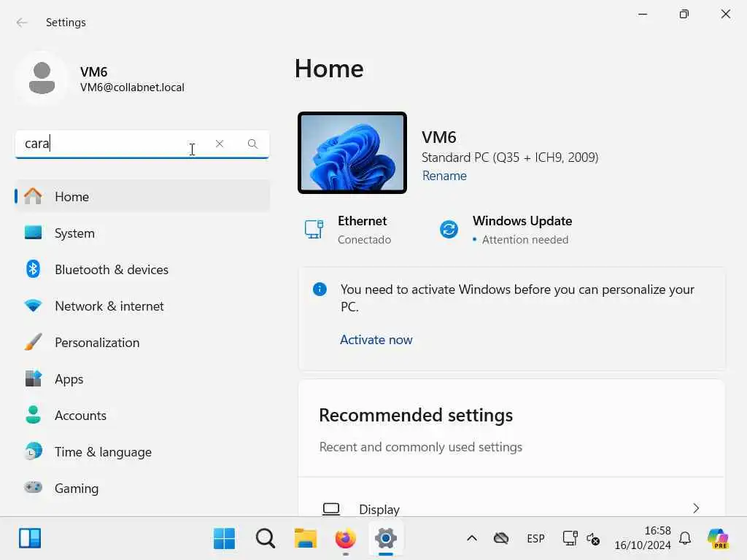Screen dimensions: 747x560
Task: Click the Network wifi icon in sidebar
Action: [x=33, y=306]
